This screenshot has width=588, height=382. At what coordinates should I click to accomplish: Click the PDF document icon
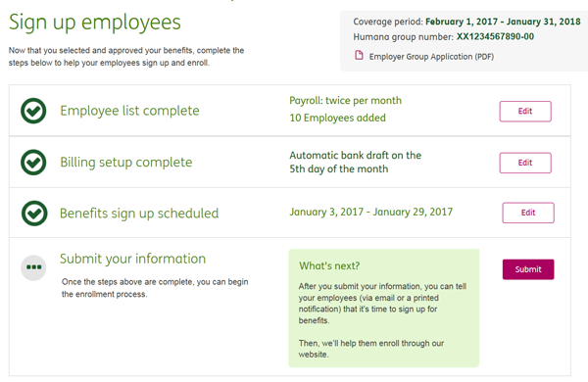click(359, 56)
